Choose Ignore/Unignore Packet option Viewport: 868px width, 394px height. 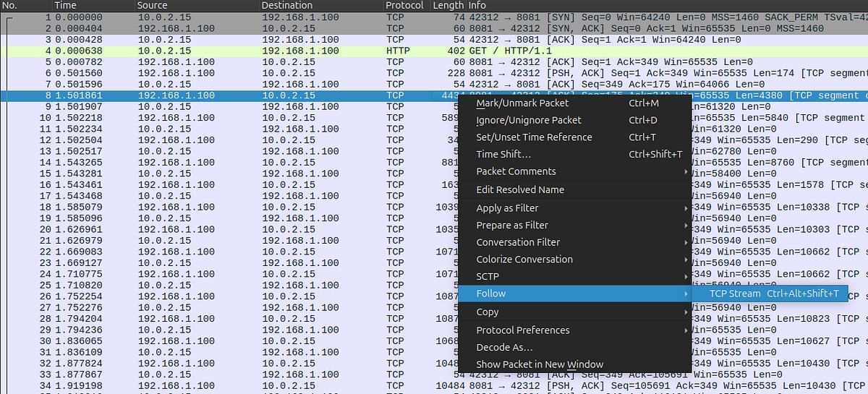575,120
